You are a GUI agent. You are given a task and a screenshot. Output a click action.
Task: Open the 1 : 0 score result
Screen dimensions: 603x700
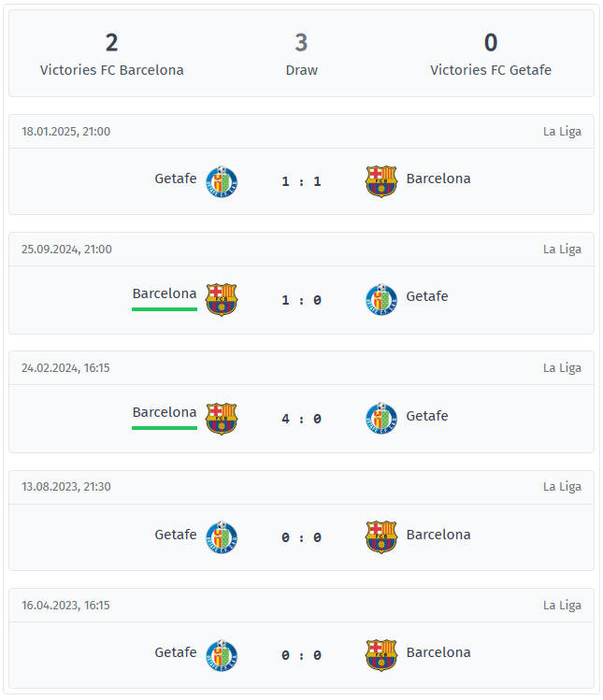301,300
